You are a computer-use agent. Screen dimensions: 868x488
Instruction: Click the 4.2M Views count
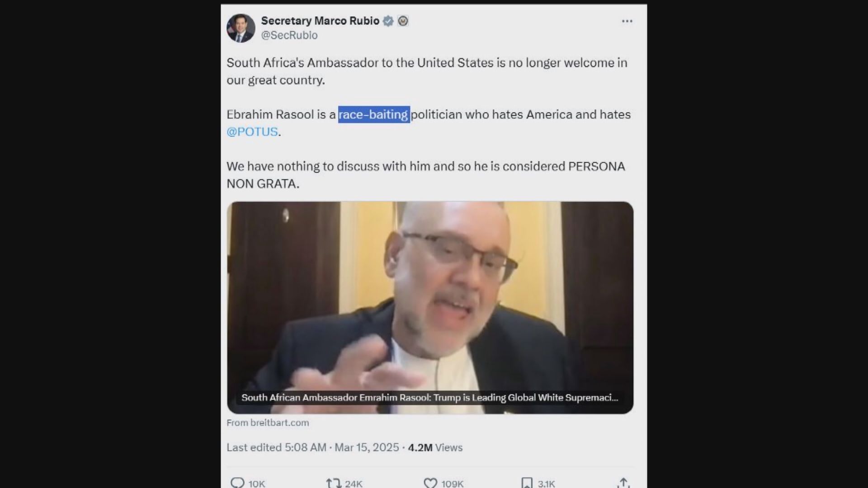(x=435, y=447)
